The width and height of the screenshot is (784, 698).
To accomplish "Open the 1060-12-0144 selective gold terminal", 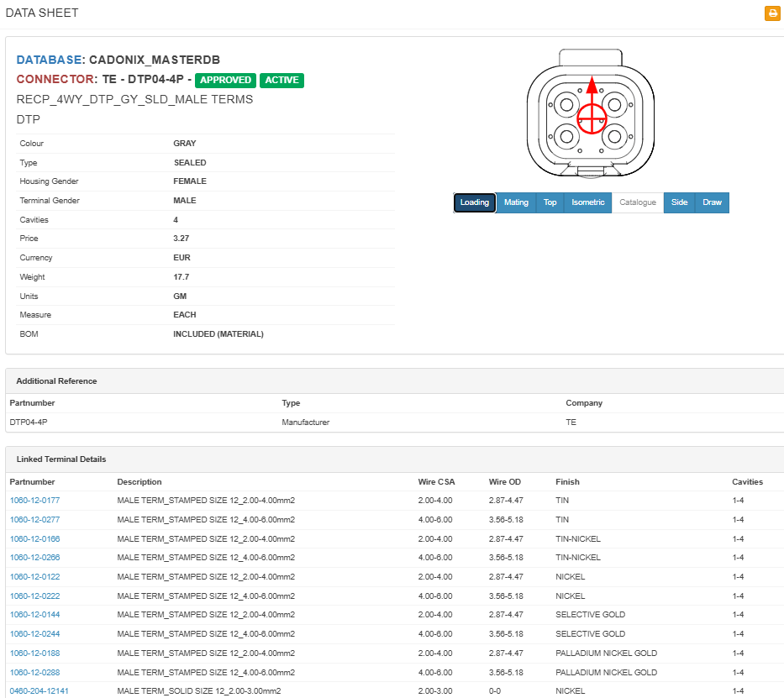I will coord(34,615).
